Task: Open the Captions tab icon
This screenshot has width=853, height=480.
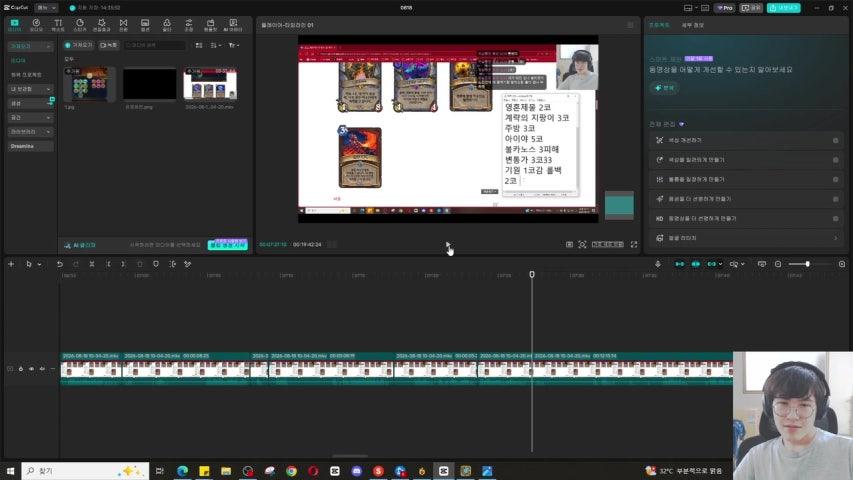Action: point(145,24)
